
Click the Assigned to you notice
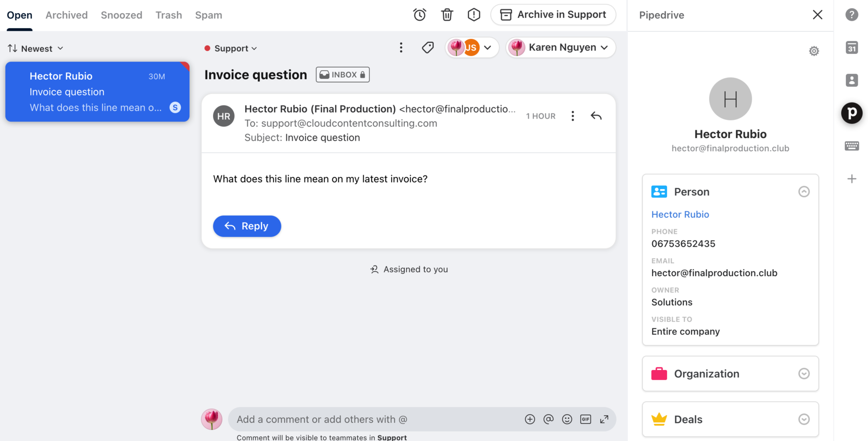409,269
